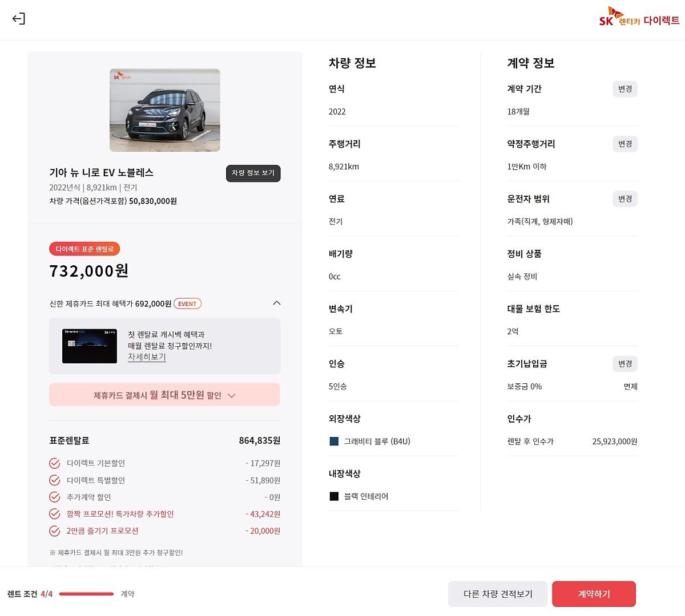Click the 1만Km 이하 mileage value
685x616 pixels.
527,167
